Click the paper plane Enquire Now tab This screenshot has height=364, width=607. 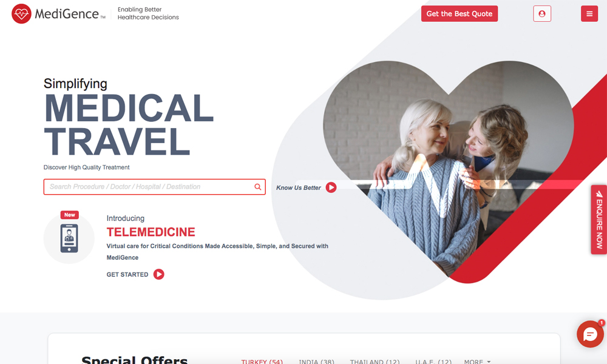[x=599, y=220]
